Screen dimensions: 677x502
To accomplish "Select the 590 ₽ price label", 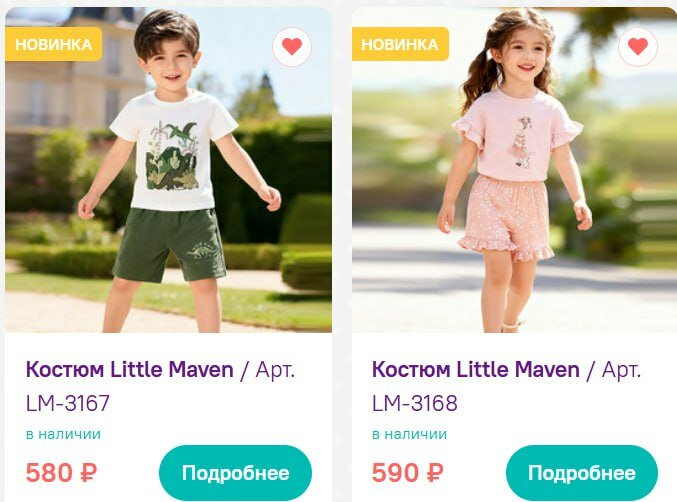I will pos(408,473).
